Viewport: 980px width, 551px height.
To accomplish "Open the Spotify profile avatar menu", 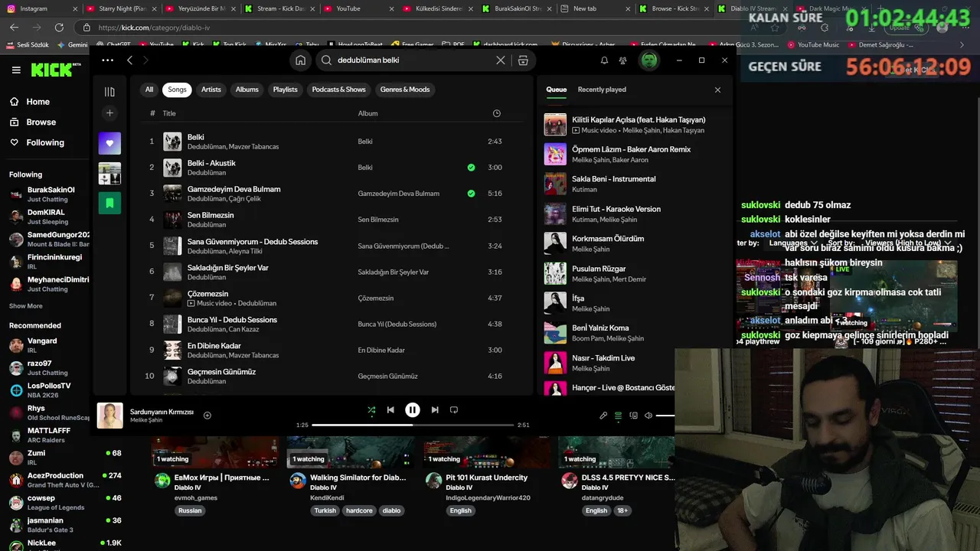I will (x=649, y=60).
